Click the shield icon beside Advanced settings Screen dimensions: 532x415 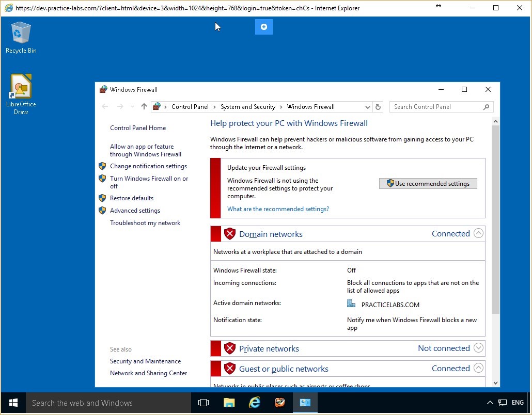pyautogui.click(x=102, y=210)
